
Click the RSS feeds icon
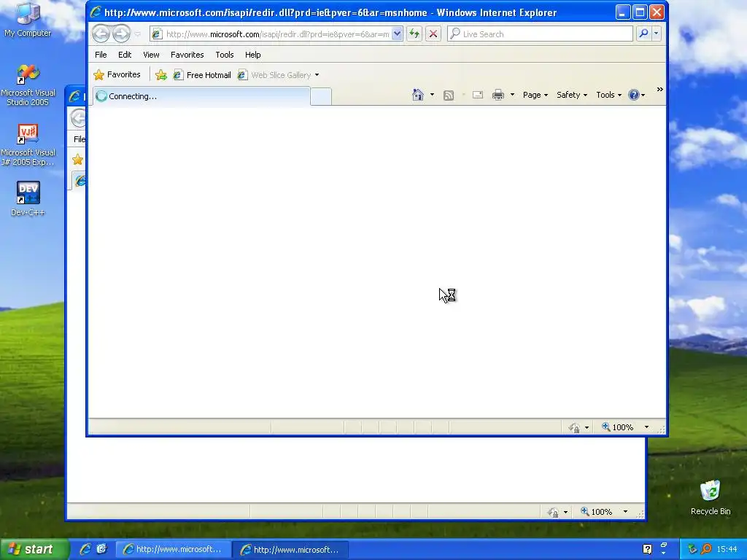point(449,96)
